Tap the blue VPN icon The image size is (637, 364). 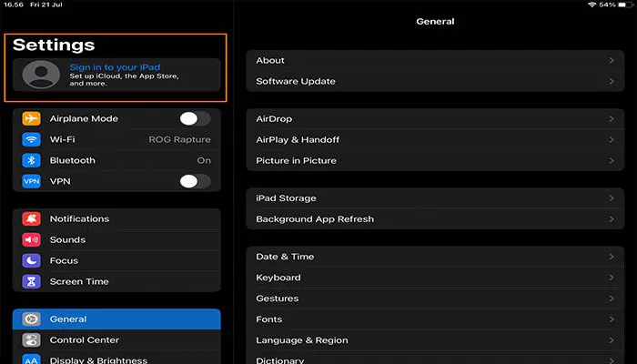(x=33, y=182)
